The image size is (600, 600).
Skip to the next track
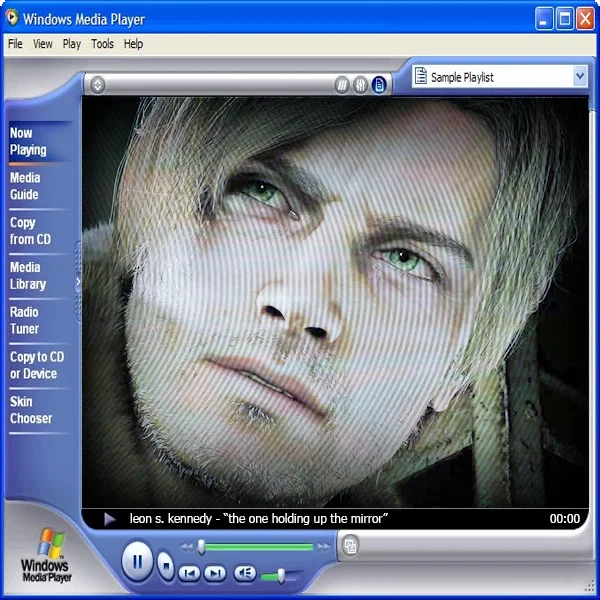coord(215,573)
